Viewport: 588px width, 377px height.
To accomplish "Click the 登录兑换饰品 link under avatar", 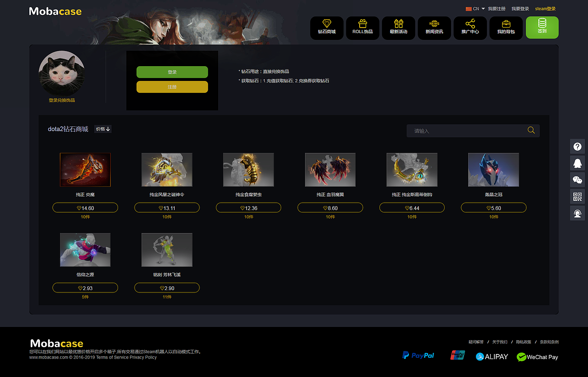I will pyautogui.click(x=62, y=100).
